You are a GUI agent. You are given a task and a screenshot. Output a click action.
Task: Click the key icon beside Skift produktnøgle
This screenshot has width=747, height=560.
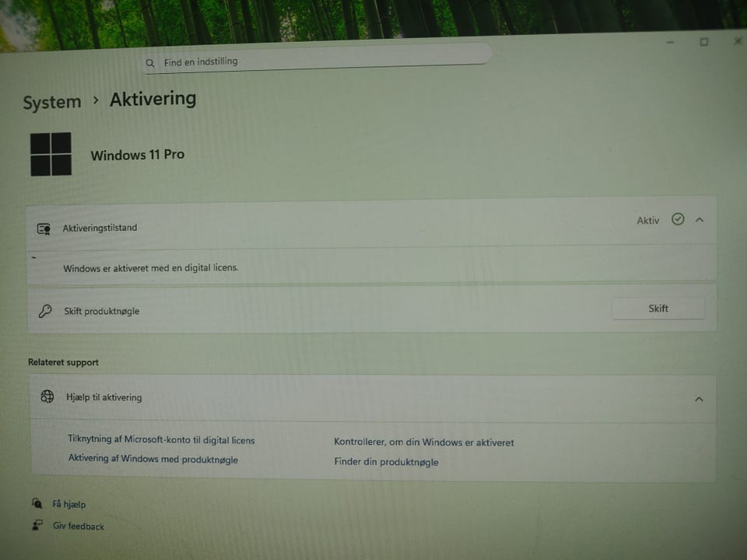[45, 311]
